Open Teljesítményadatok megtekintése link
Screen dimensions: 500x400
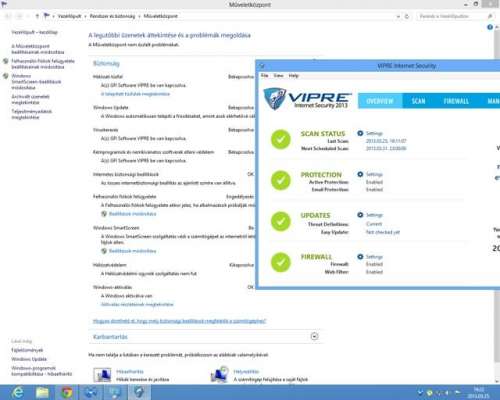[x=31, y=114]
